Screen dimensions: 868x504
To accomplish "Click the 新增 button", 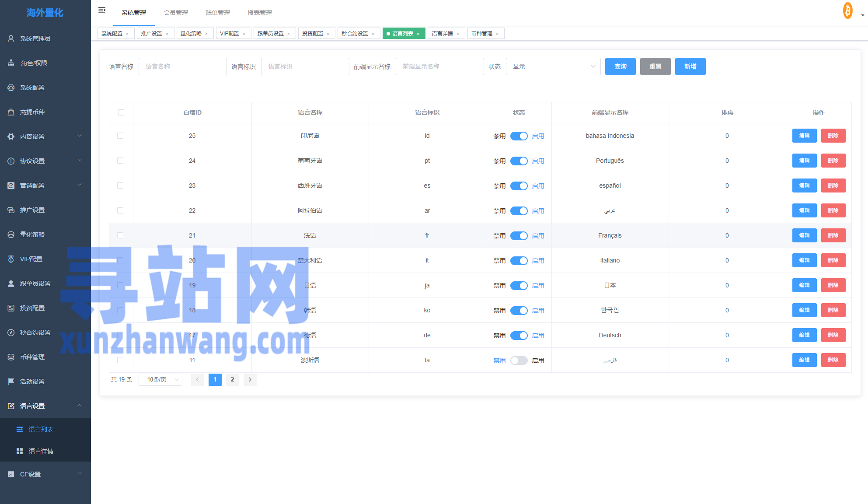I will click(x=690, y=66).
